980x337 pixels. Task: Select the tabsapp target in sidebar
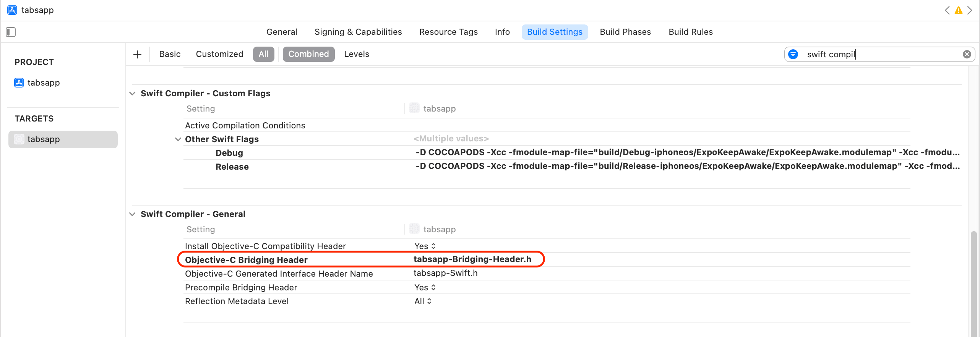click(43, 139)
